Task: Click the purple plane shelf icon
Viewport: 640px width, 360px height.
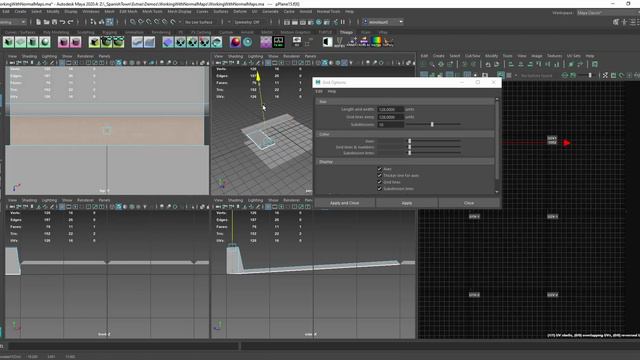Action: point(168,42)
